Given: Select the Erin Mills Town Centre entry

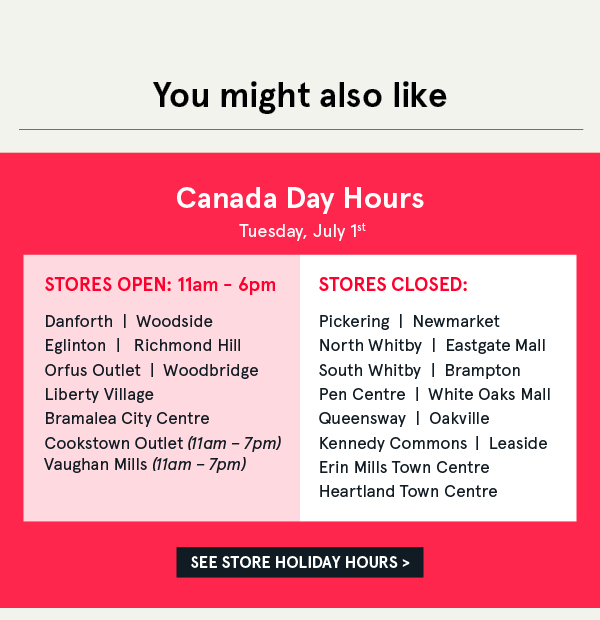Looking at the screenshot, I should [x=404, y=467].
